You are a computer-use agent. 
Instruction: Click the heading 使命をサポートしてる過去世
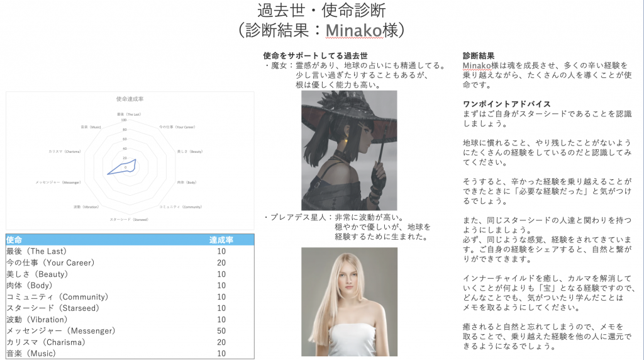(x=316, y=56)
